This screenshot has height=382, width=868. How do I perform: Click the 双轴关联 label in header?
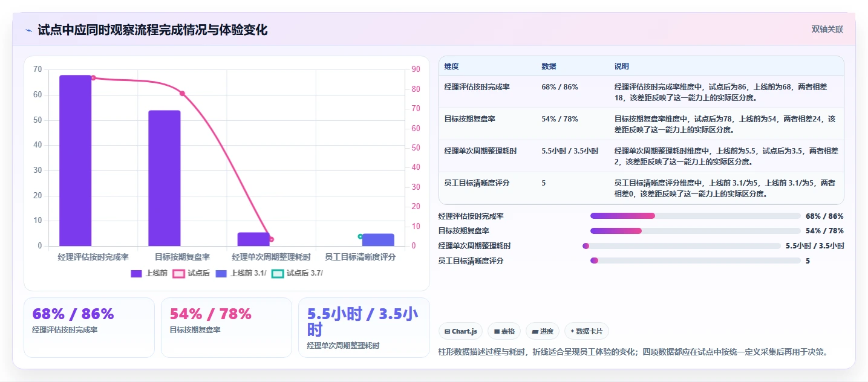[827, 29]
